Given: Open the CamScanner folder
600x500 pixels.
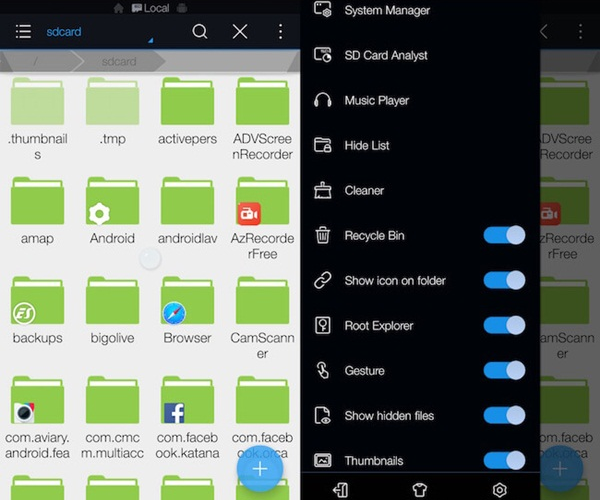Looking at the screenshot, I should tap(262, 318).
